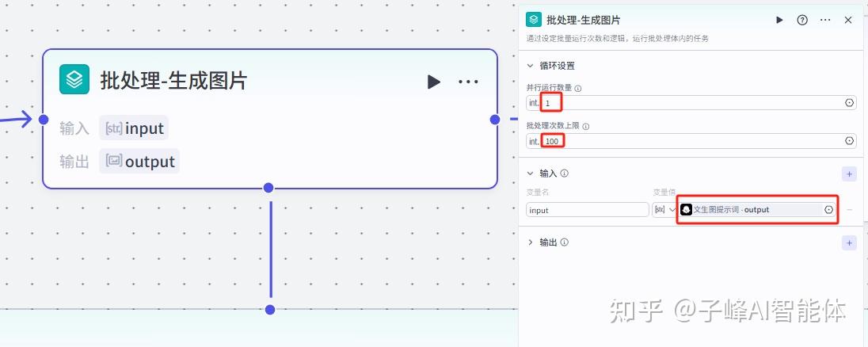Click info icon next to 批处理次数上限

tap(586, 127)
